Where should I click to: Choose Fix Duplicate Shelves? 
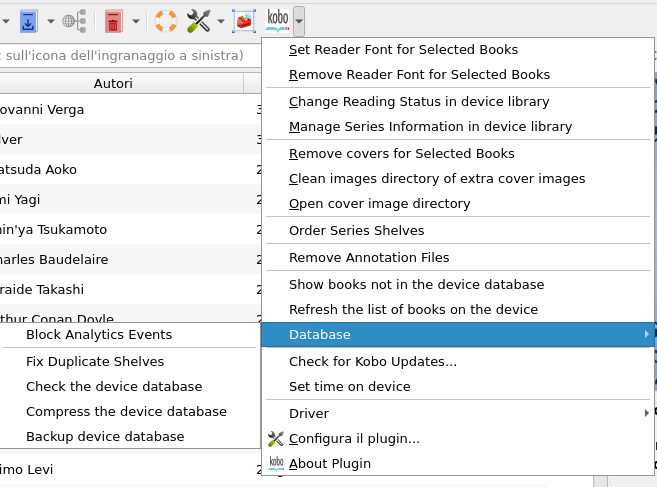click(130, 362)
